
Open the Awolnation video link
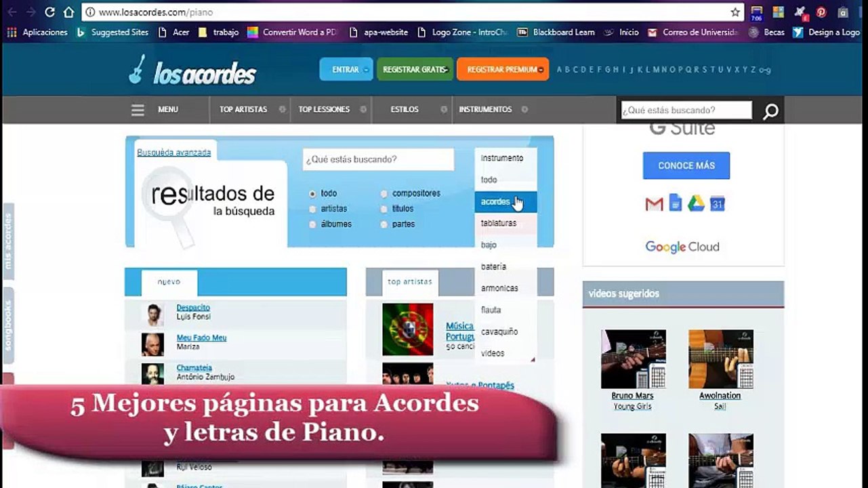click(x=720, y=396)
